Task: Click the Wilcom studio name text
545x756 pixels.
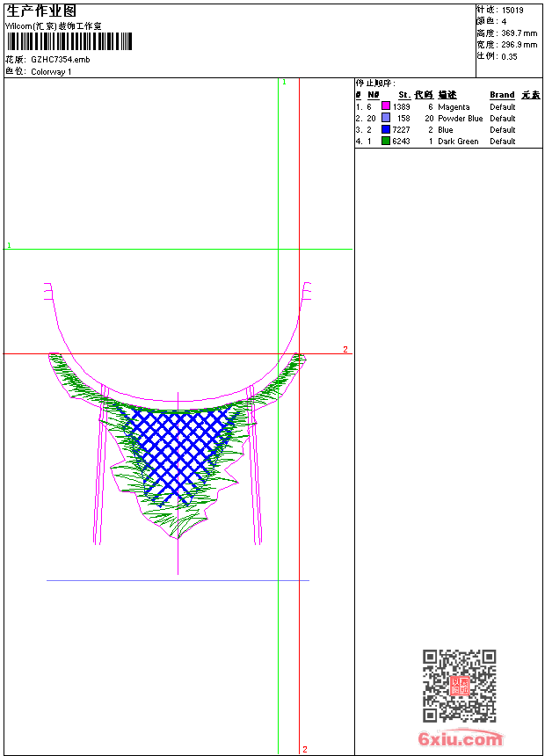Action: pyautogui.click(x=53, y=26)
